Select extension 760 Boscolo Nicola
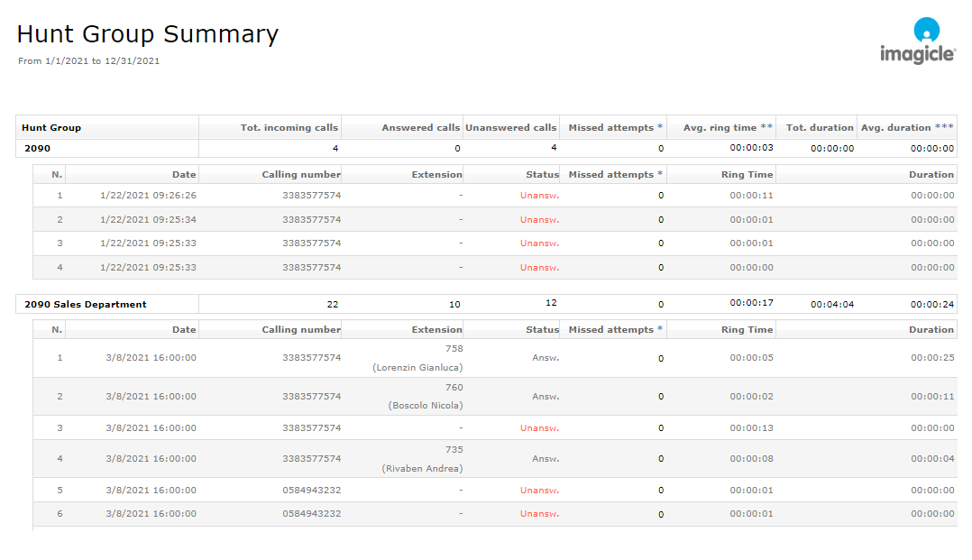Viewport: 972px width, 560px height. pos(425,397)
